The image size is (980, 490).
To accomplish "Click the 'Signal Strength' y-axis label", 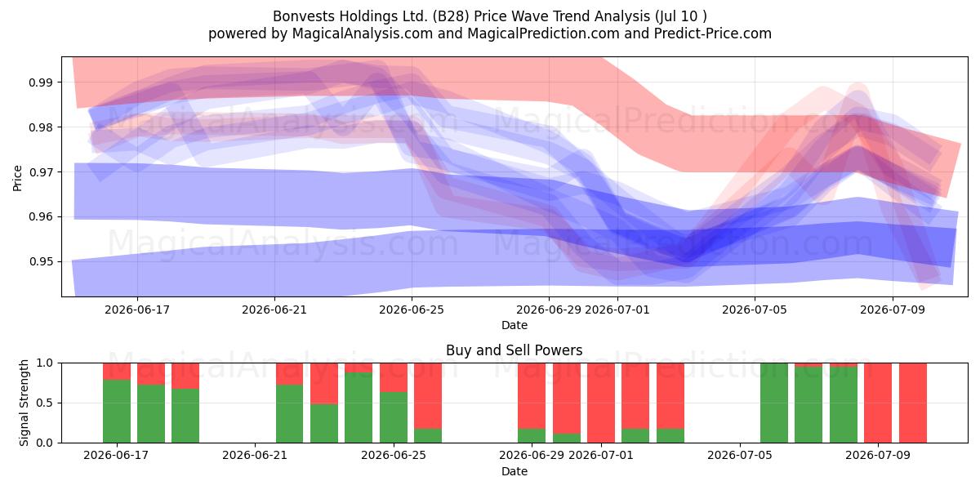I will [24, 403].
